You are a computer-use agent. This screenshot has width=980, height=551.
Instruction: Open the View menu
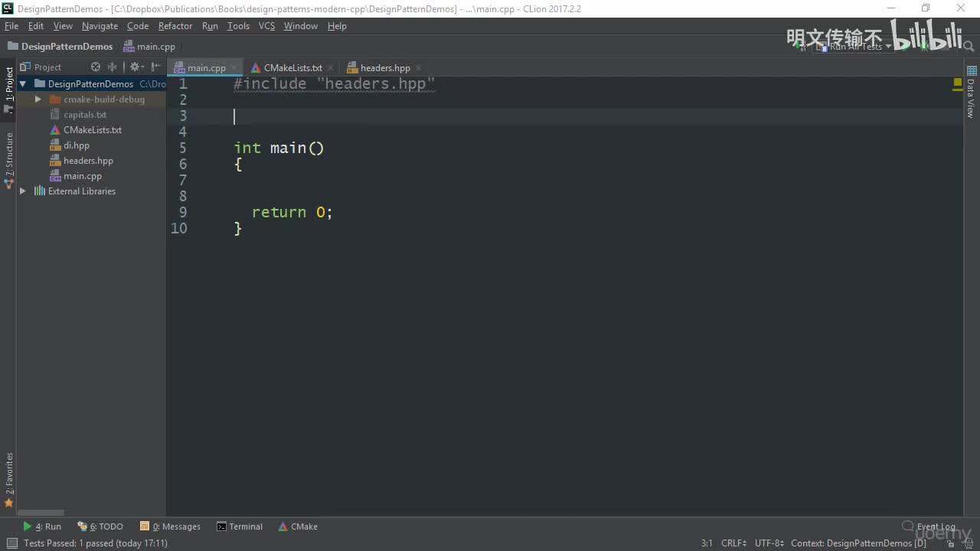63,26
